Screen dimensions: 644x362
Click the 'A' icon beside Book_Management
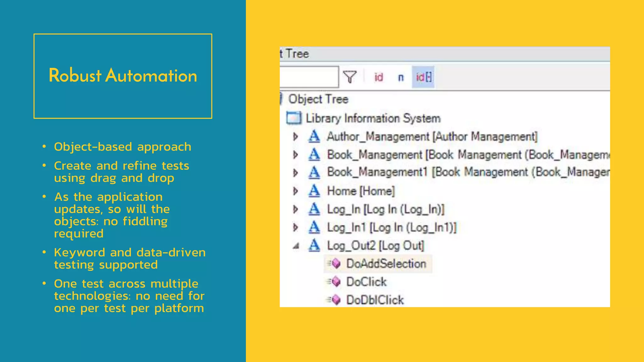(314, 154)
